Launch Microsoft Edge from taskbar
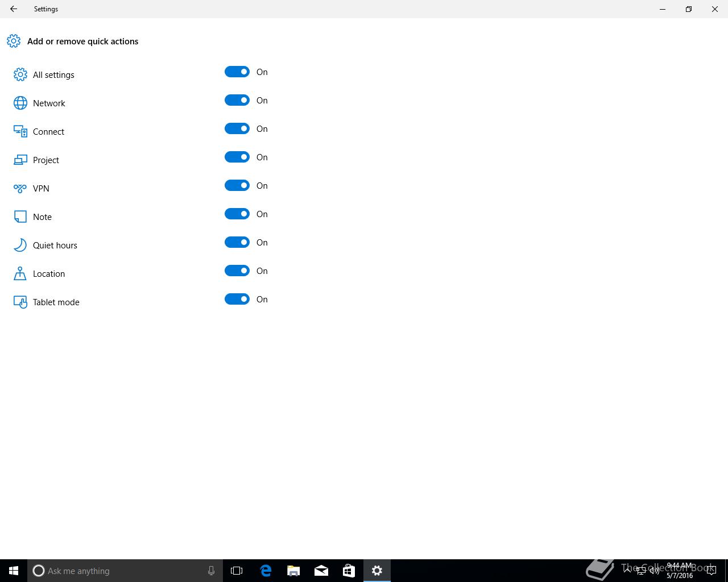This screenshot has width=728, height=582. [x=266, y=571]
